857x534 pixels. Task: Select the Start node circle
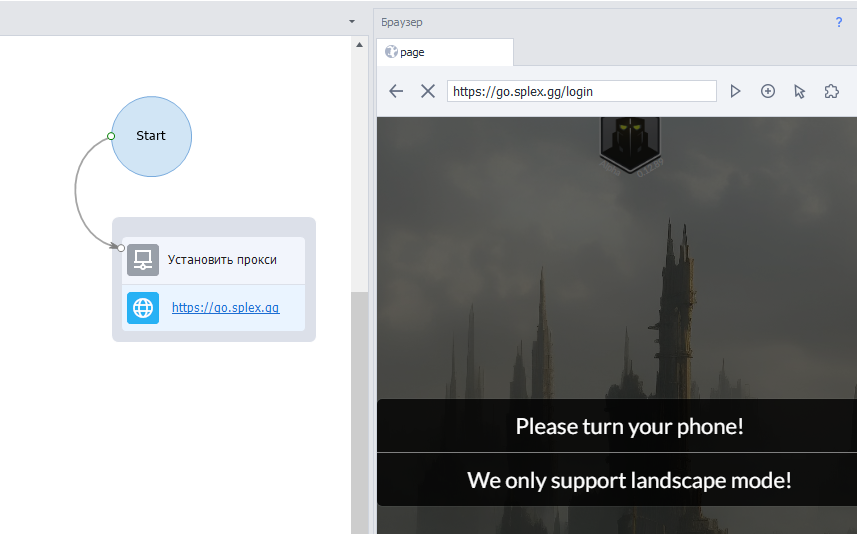[151, 136]
